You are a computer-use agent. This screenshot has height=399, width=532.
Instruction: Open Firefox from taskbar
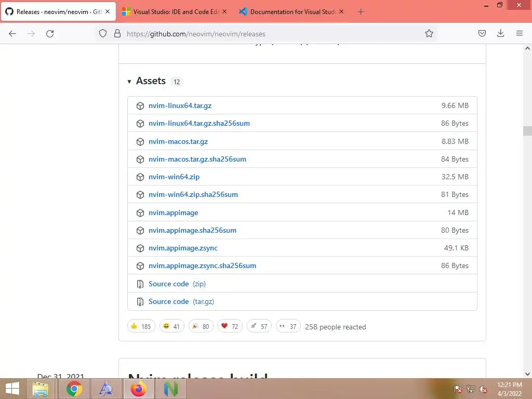point(138,389)
